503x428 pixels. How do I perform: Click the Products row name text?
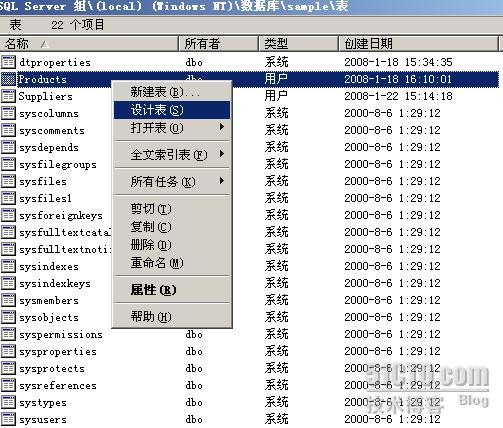click(x=42, y=79)
